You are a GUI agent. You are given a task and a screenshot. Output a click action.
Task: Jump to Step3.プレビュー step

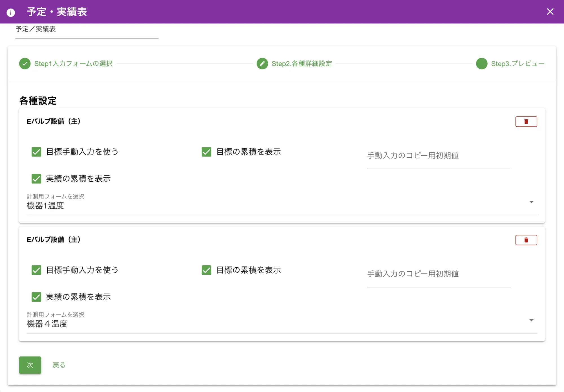coord(518,64)
